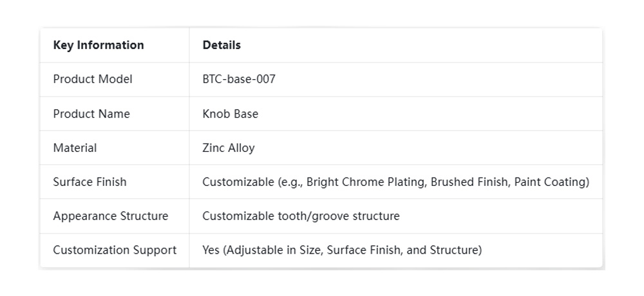Select the "Product Model" label cell
This screenshot has width=644, height=296.
93,79
